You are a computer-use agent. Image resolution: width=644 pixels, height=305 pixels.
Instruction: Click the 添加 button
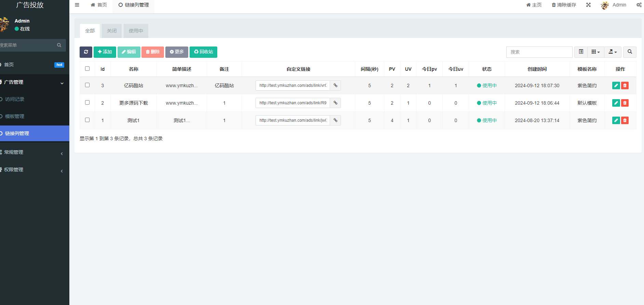pyautogui.click(x=105, y=52)
